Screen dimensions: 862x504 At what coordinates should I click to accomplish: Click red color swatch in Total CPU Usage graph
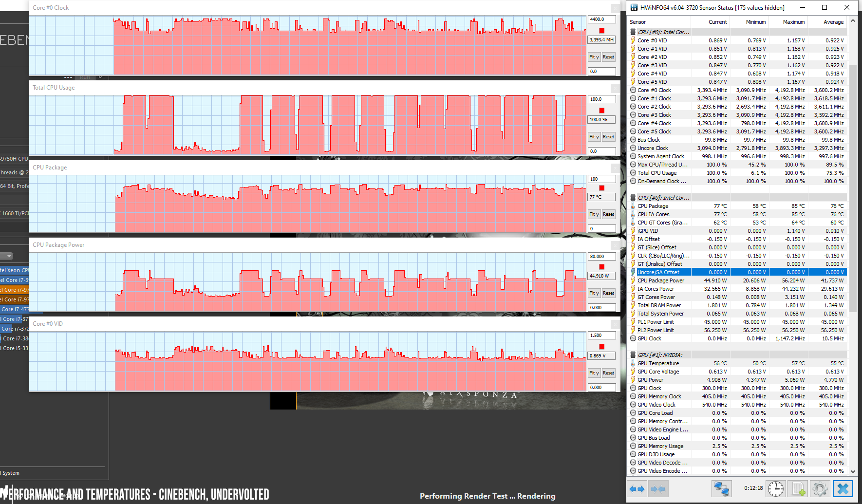[602, 111]
